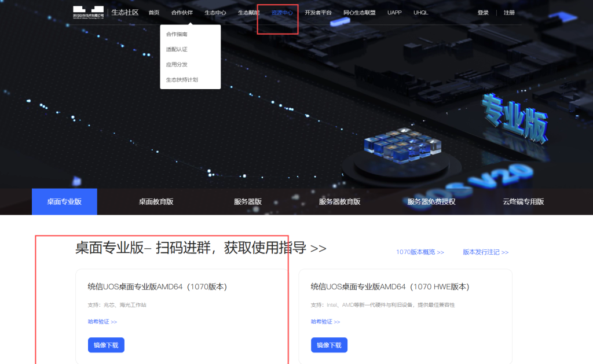Expand the 生态中心 navigation menu
The image size is (593, 364).
coord(215,13)
